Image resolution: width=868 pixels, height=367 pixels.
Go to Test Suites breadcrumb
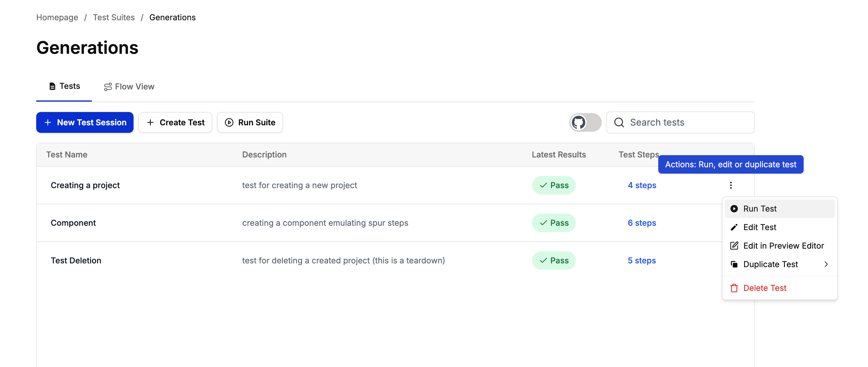tap(114, 17)
